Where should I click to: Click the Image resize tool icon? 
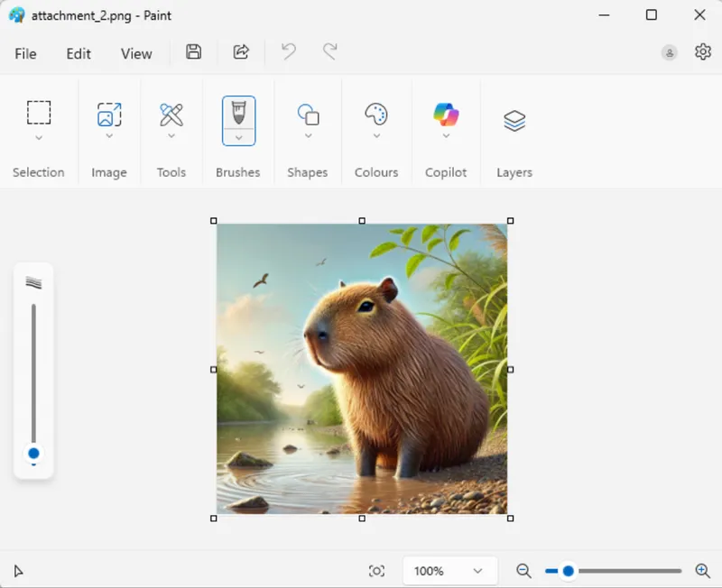(x=109, y=115)
